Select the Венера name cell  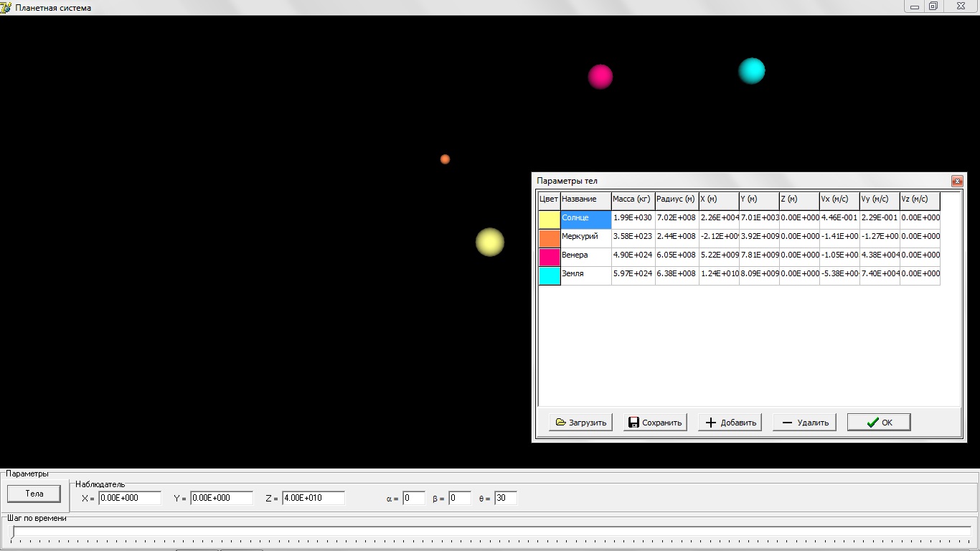(586, 257)
